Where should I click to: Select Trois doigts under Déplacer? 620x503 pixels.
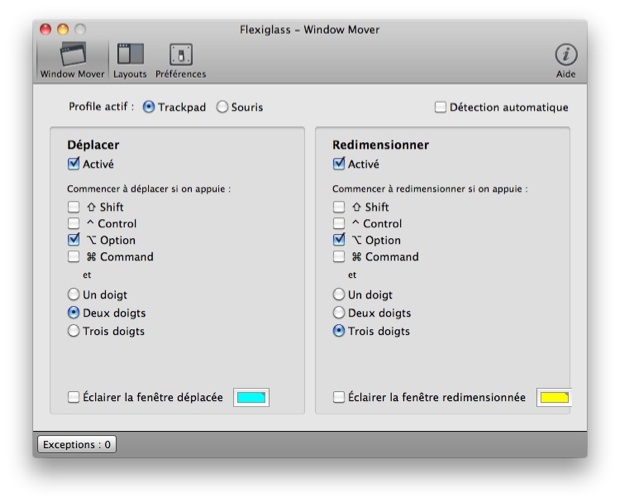click(x=74, y=331)
